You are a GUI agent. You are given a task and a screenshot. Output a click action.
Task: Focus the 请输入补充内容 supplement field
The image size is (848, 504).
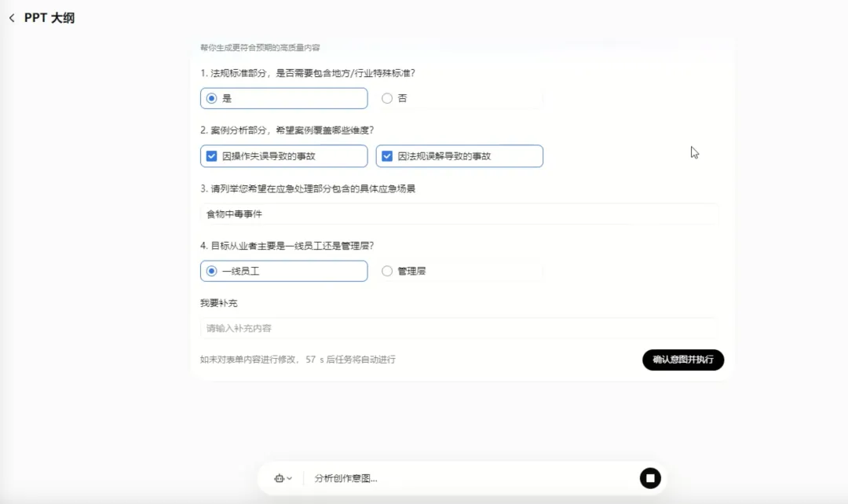coord(459,328)
